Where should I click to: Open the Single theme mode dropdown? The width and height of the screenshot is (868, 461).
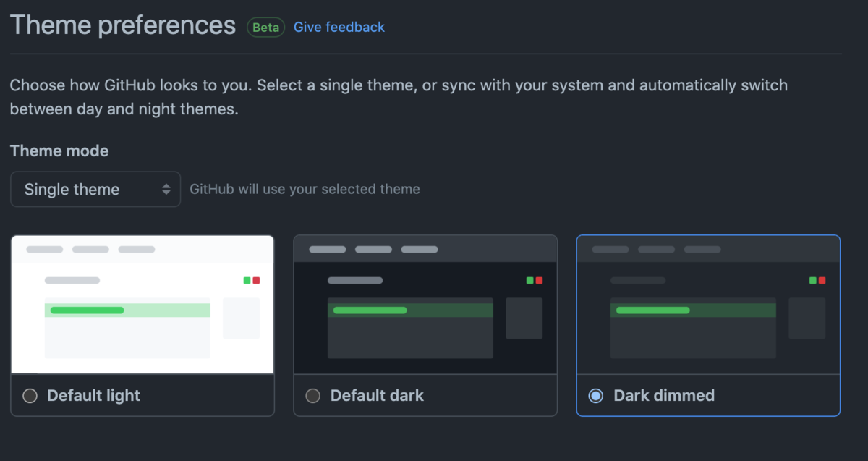tap(95, 189)
